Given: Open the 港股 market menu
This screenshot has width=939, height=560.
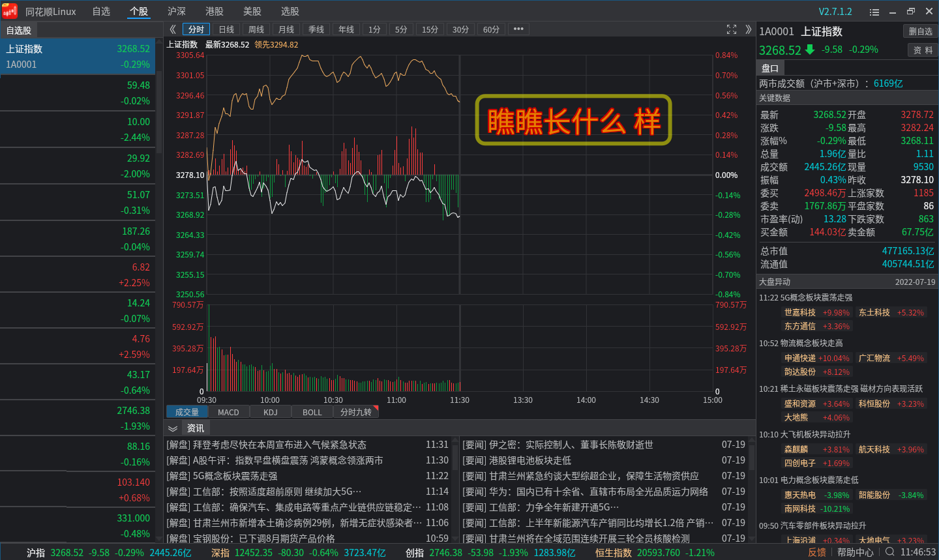Looking at the screenshot, I should point(215,11).
